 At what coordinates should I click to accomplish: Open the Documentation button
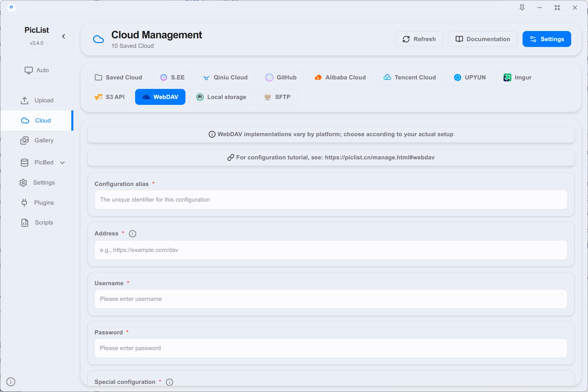coord(483,39)
